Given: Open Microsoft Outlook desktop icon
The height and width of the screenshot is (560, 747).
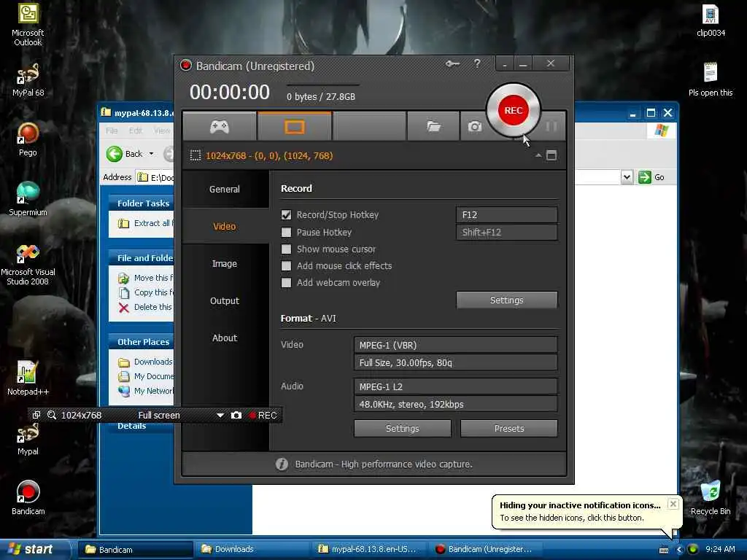Looking at the screenshot, I should coord(28,24).
